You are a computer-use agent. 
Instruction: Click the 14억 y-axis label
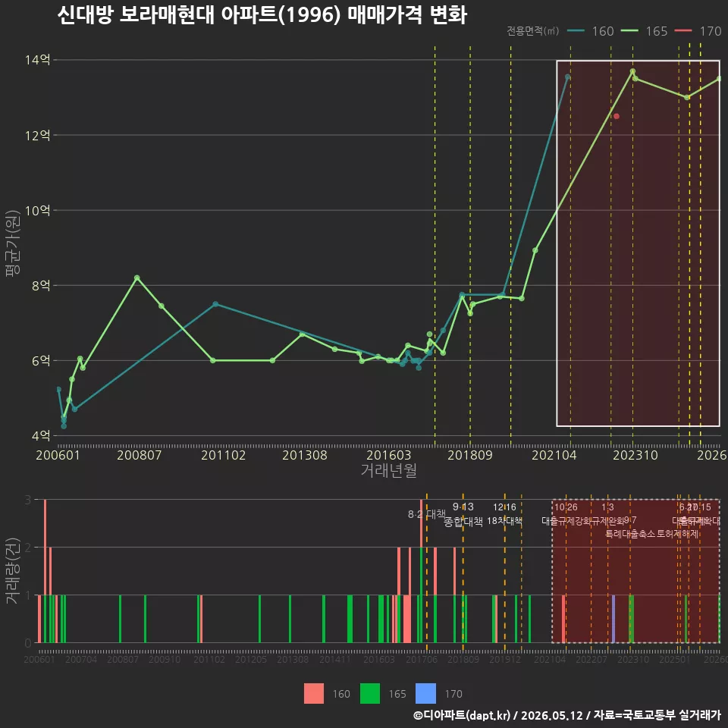click(x=38, y=59)
